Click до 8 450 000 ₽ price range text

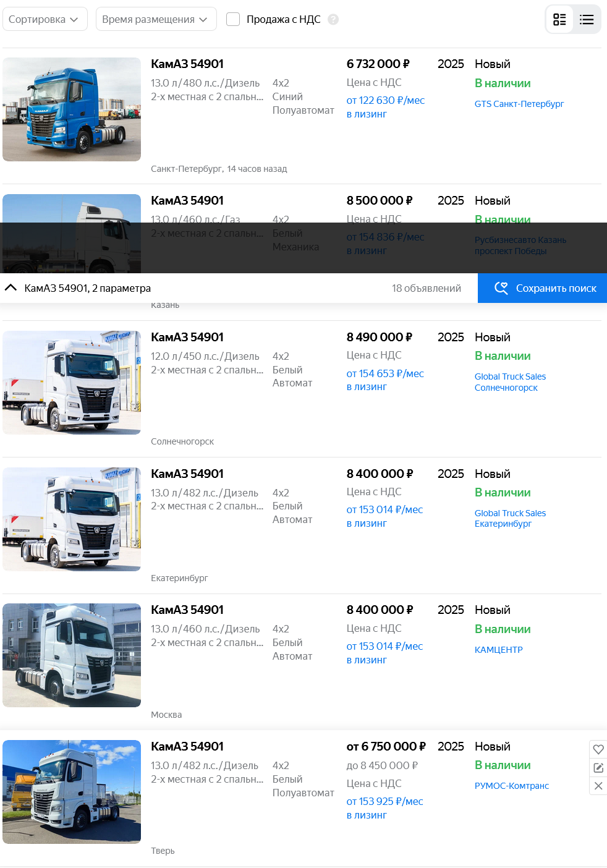point(382,765)
